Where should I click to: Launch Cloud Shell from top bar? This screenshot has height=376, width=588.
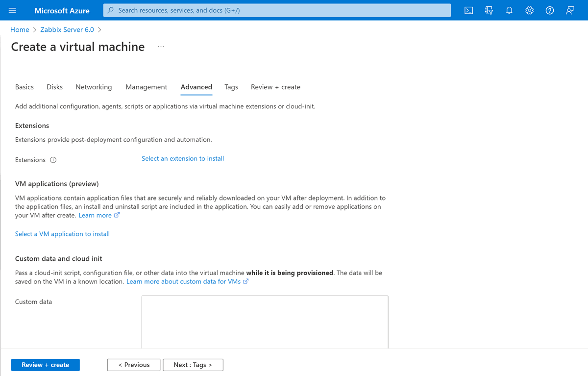pos(469,10)
